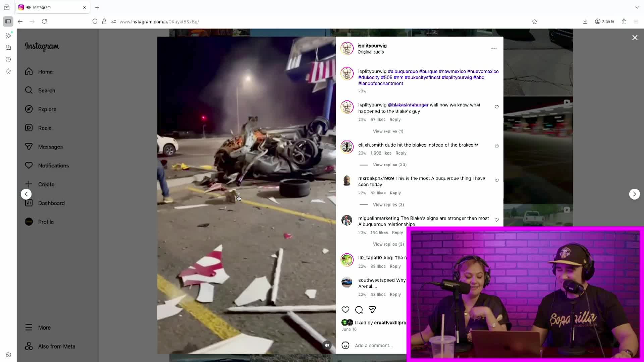This screenshot has height=362, width=644.
Task: Open More menu in sidebar
Action: (x=44, y=327)
